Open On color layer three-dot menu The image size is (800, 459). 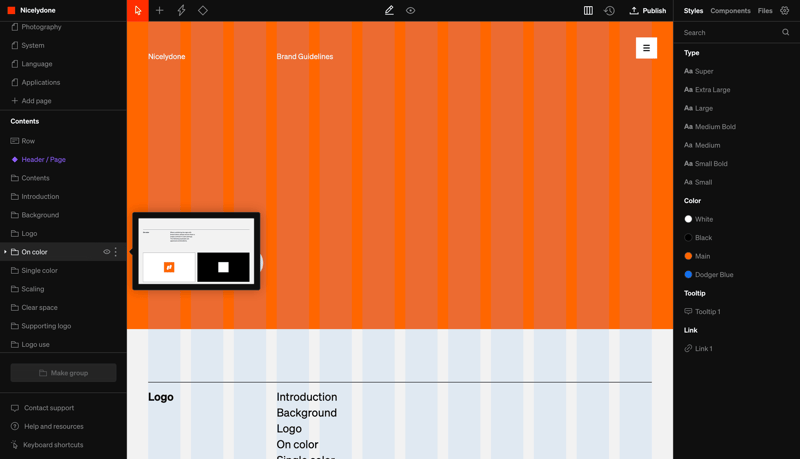[x=116, y=252]
